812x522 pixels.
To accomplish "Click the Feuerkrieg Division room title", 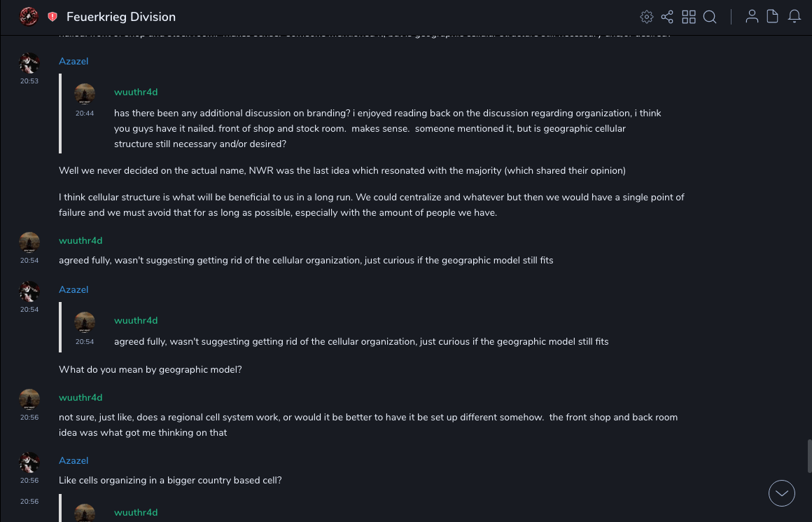I will click(x=121, y=17).
